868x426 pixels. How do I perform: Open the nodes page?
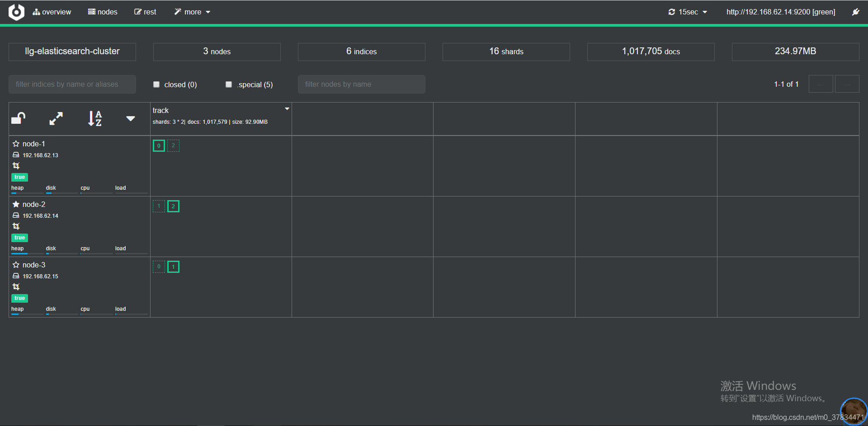[103, 12]
